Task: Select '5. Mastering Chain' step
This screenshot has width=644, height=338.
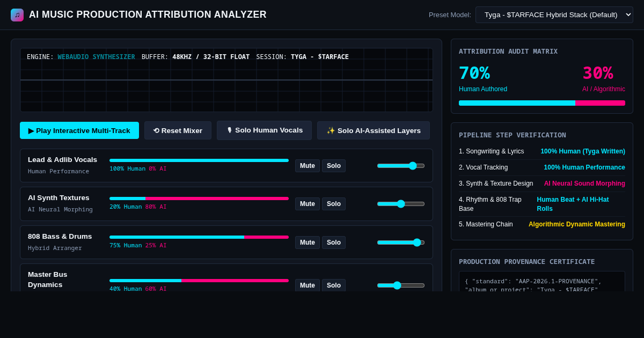Action: pos(486,224)
